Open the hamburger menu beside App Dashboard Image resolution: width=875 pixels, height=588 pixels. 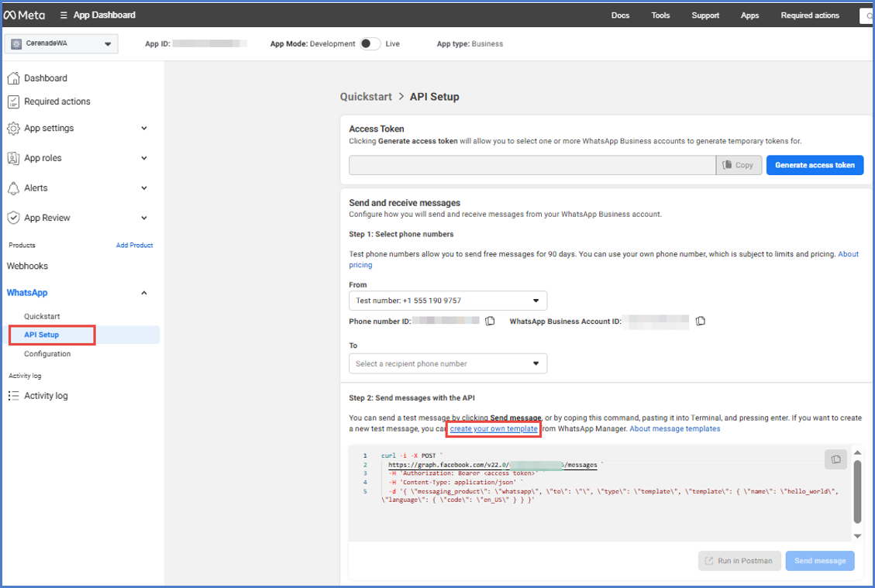coord(64,15)
